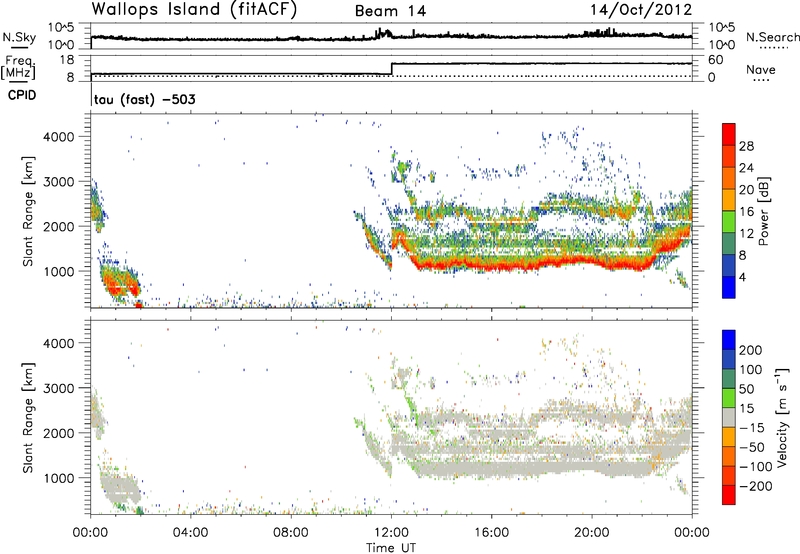Click the '08:00' time axis tick
Image resolution: width=800 pixels, height=554 pixels.
point(291,532)
